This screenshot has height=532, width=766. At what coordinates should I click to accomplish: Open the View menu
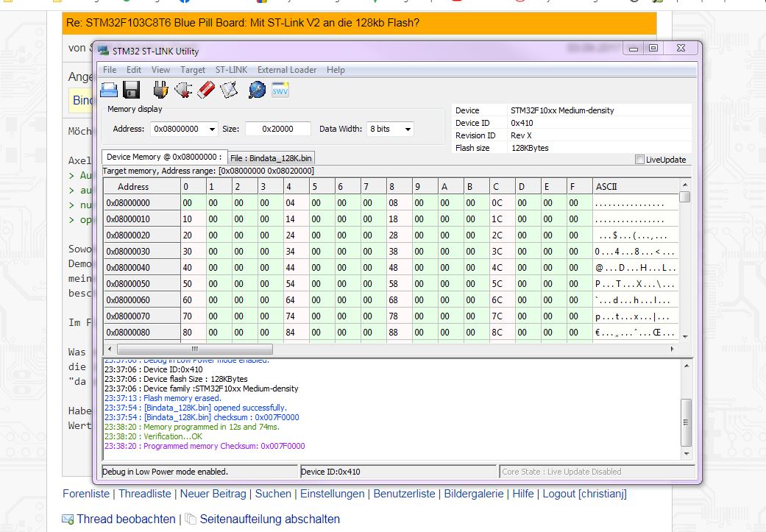(160, 70)
